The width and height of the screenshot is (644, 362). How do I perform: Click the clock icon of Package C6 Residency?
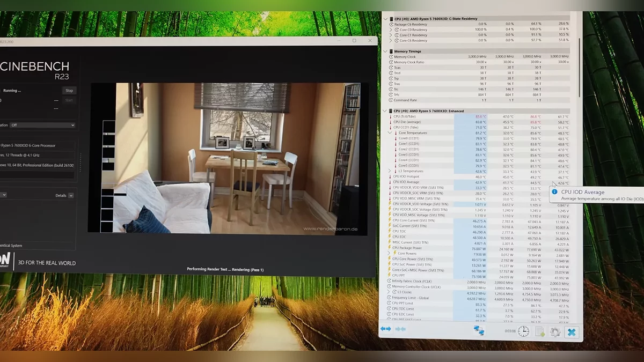tap(390, 24)
